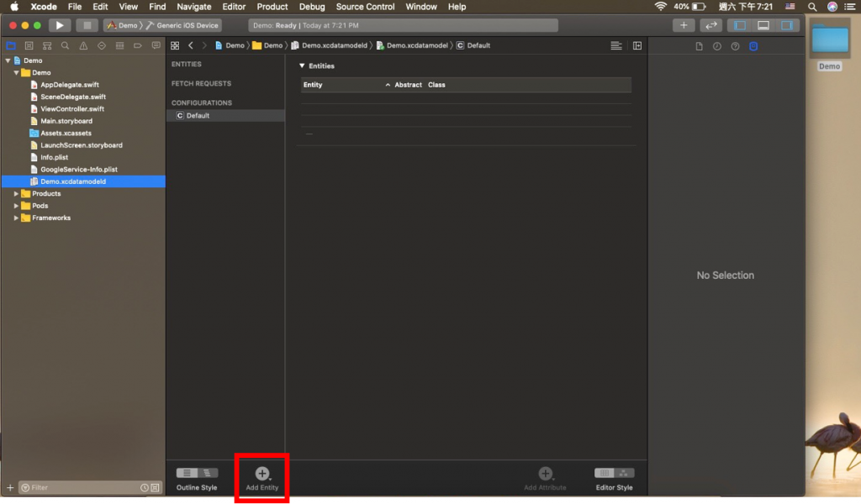Show the Debug navigator
This screenshot has height=504, width=861.
click(119, 45)
